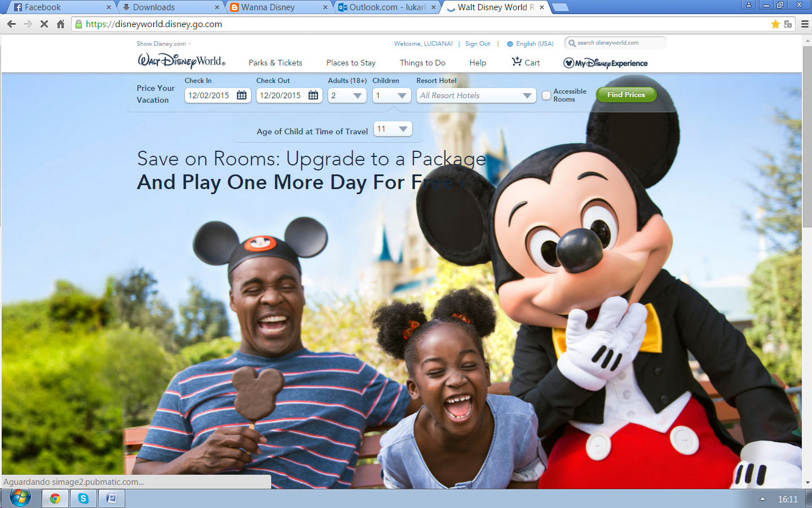Open the Save on Rooms package offer
812x508 pixels.
click(x=311, y=170)
